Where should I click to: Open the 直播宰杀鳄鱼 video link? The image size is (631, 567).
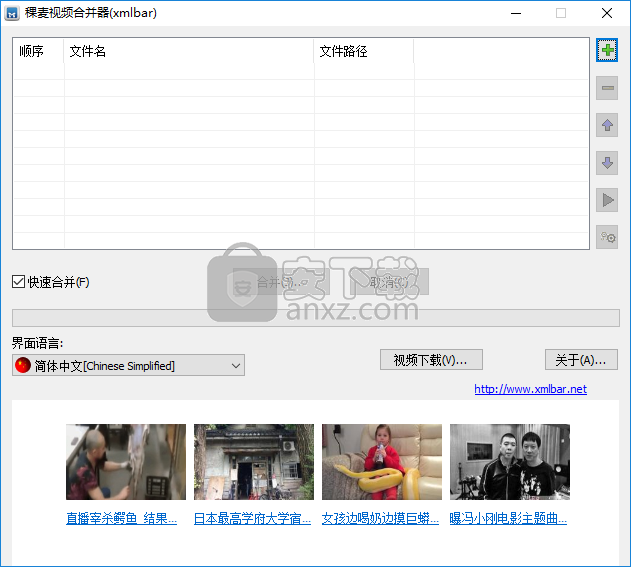coord(122,519)
